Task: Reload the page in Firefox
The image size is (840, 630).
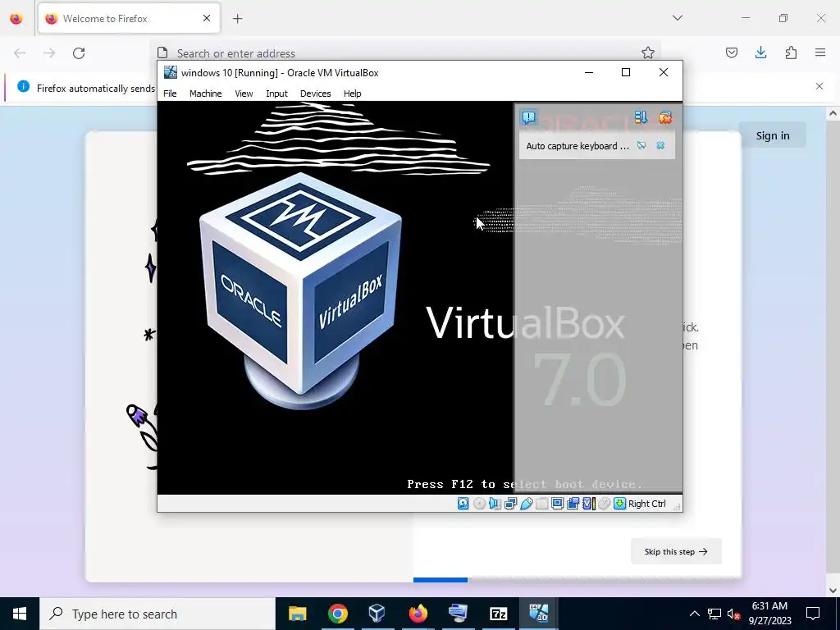Action: click(x=79, y=53)
